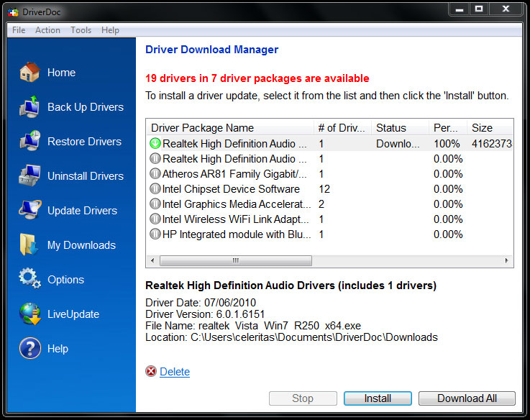Open Options in the sidebar
This screenshot has height=420, width=530.
(x=65, y=279)
